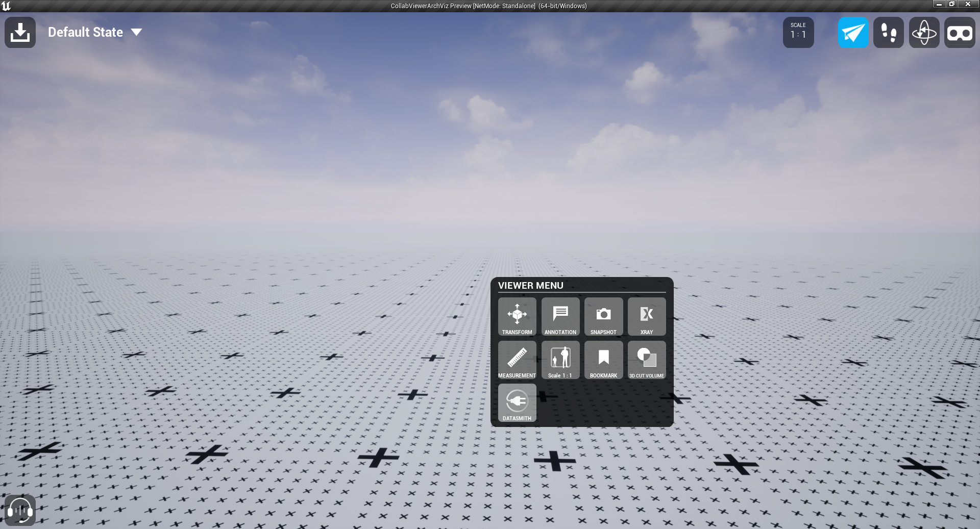Viewport: 980px width, 529px height.
Task: Select the Measurement ruler tool
Action: click(517, 360)
